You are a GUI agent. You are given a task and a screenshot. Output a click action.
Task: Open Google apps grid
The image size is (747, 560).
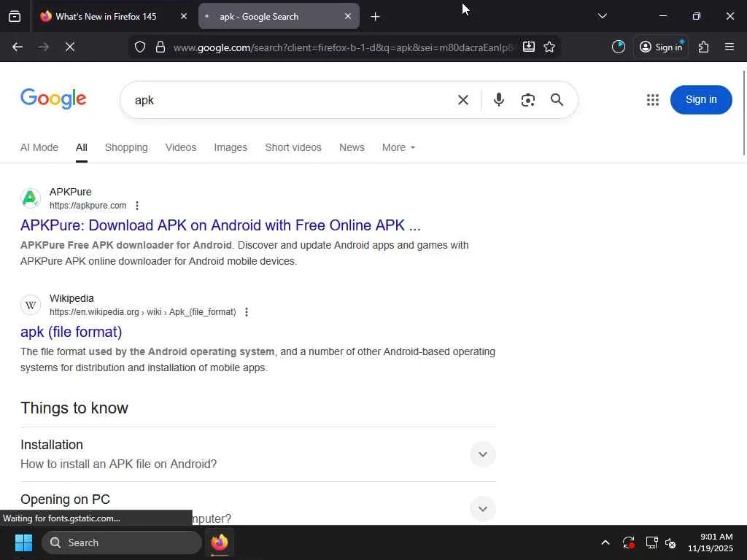pyautogui.click(x=653, y=99)
